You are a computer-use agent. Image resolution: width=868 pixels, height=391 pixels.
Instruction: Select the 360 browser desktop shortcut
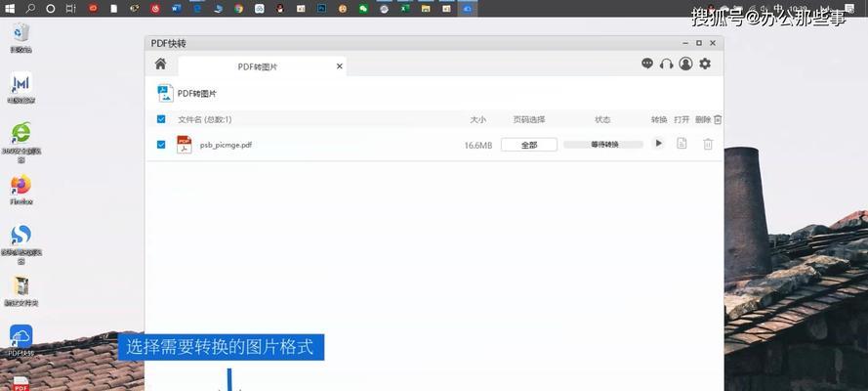click(21, 143)
